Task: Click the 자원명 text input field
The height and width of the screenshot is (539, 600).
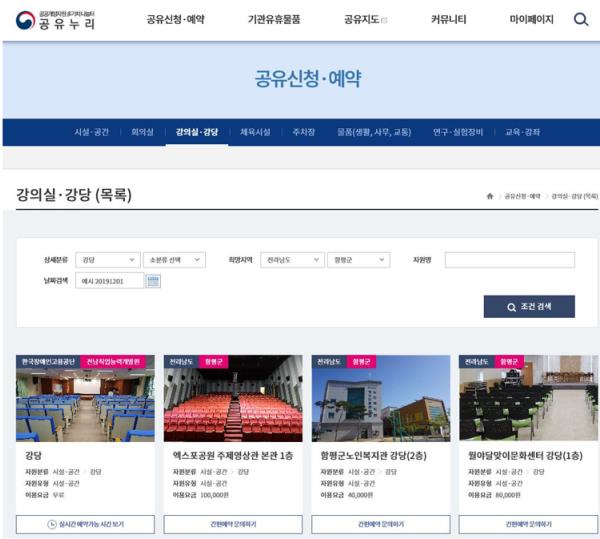Action: pos(509,260)
